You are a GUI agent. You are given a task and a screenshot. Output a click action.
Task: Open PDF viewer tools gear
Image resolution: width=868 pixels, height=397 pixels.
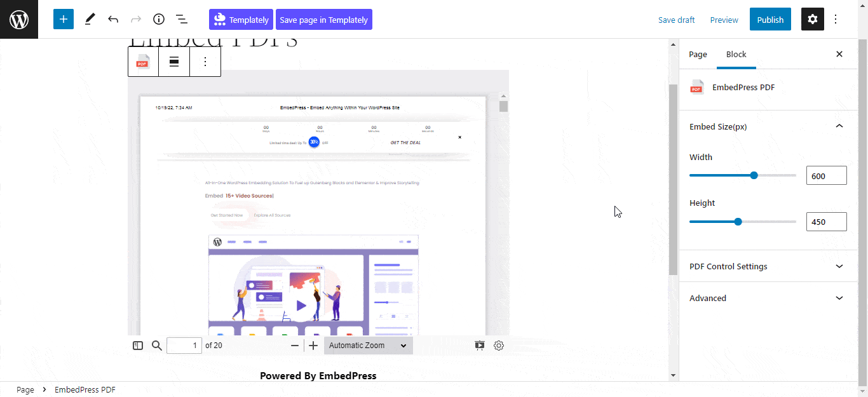tap(499, 346)
